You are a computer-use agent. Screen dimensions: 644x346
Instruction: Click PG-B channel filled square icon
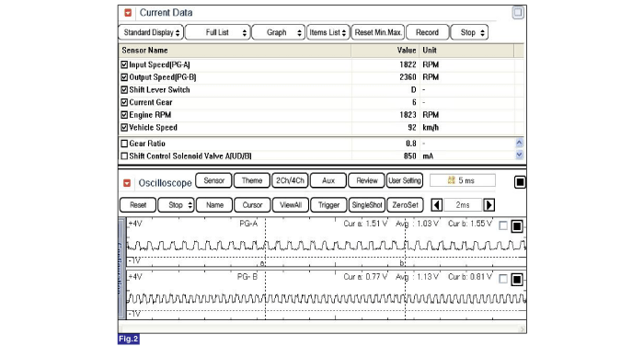point(517,280)
